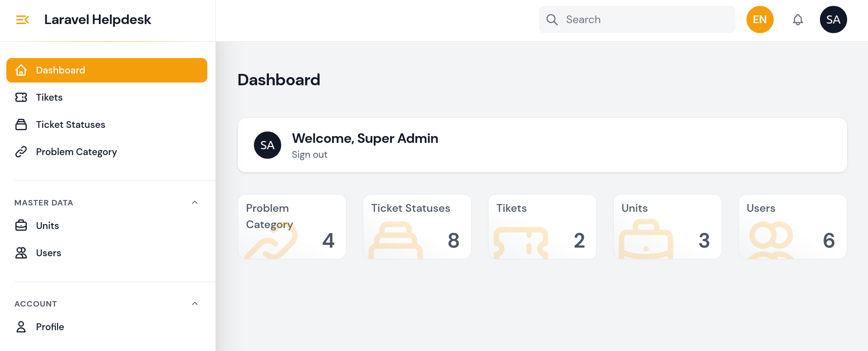868x351 pixels.
Task: Click the Profile person icon
Action: click(x=21, y=327)
